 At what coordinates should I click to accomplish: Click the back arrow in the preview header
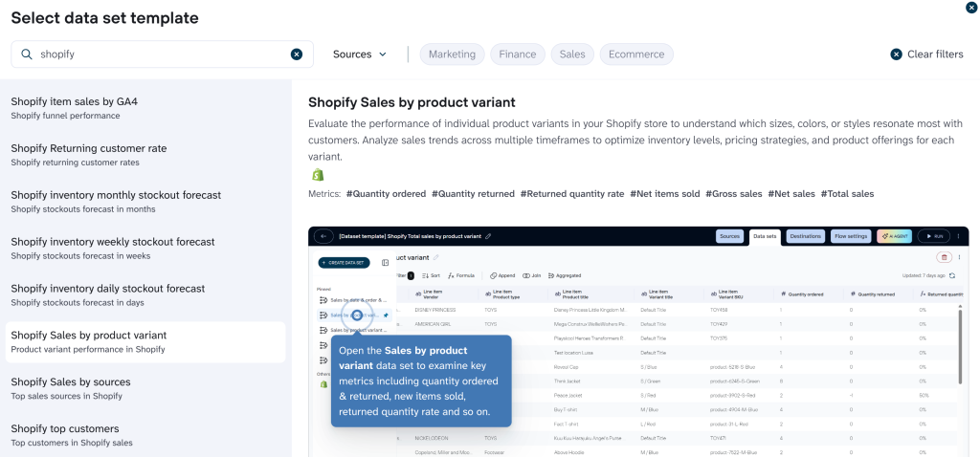pos(323,236)
